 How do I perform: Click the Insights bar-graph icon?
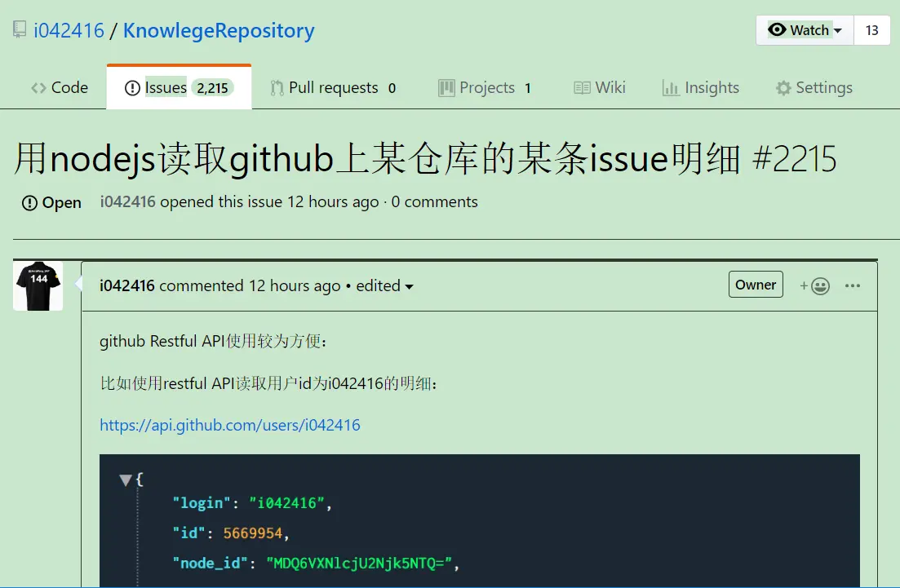point(671,88)
